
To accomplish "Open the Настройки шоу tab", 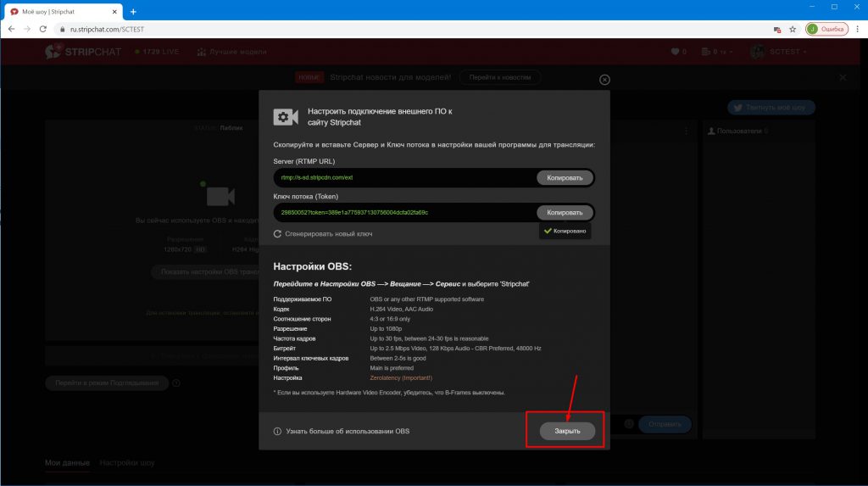I will coord(127,463).
